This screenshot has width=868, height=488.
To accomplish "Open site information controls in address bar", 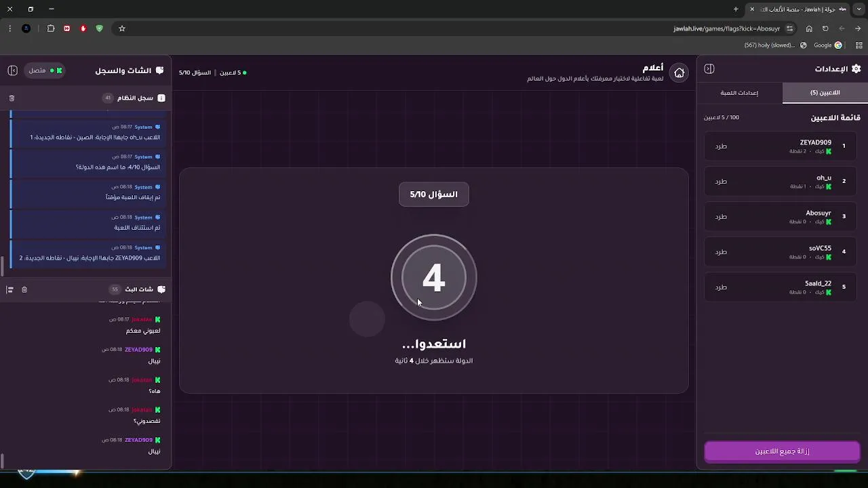I will click(x=790, y=28).
